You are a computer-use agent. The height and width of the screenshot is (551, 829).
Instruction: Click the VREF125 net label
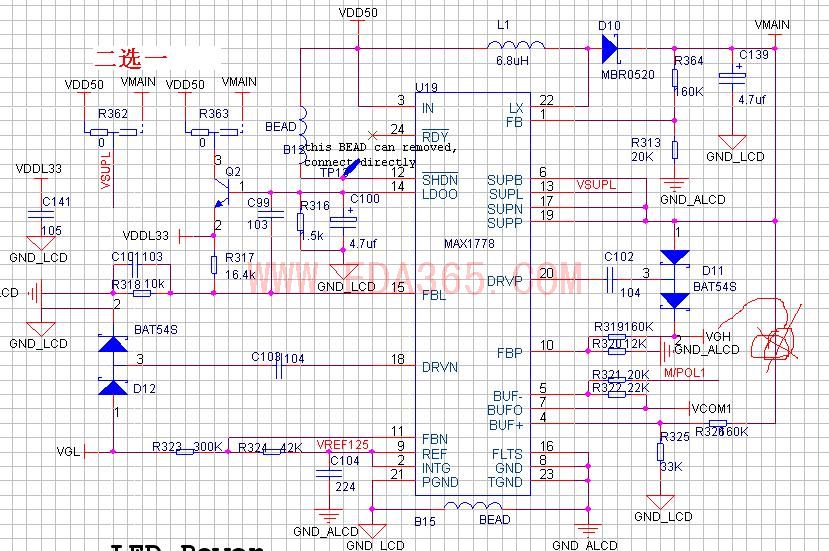[x=343, y=445]
